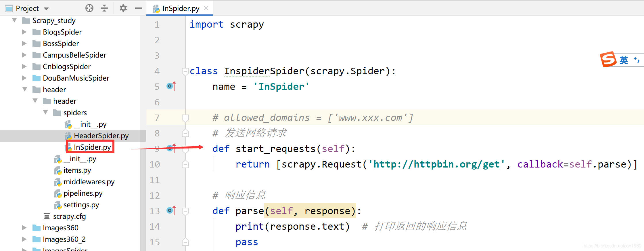Expand the DouBanMusicSpider folder
The width and height of the screenshot is (644, 251).
[24, 78]
